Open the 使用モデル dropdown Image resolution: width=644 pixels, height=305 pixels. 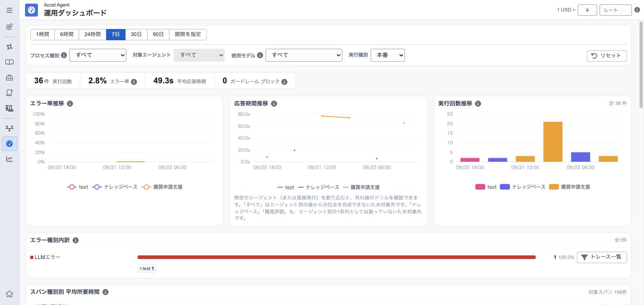point(304,55)
